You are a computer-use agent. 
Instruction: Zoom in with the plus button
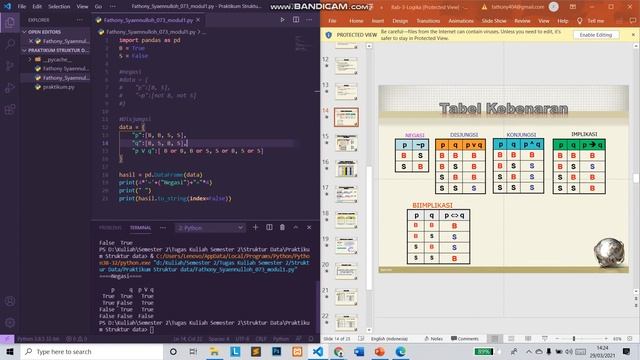click(606, 339)
